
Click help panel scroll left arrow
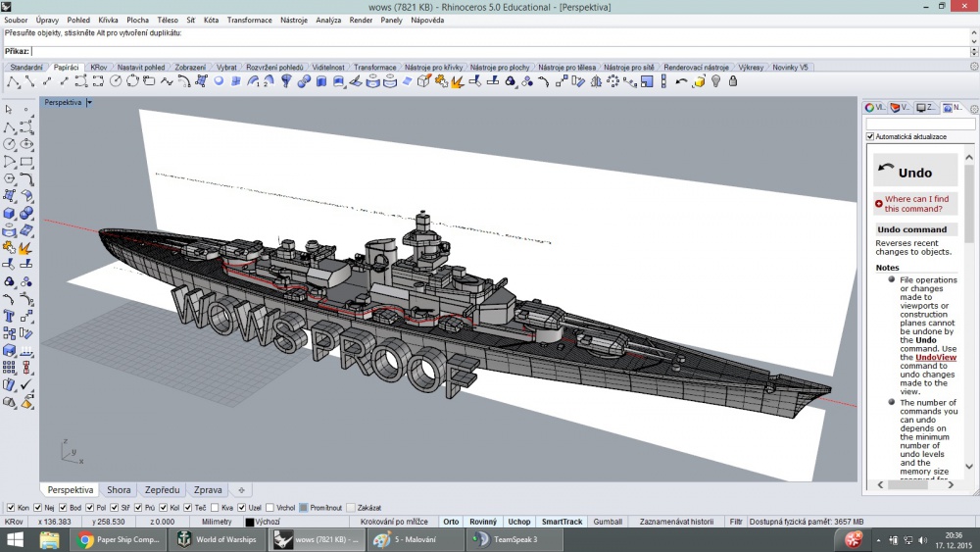880,484
